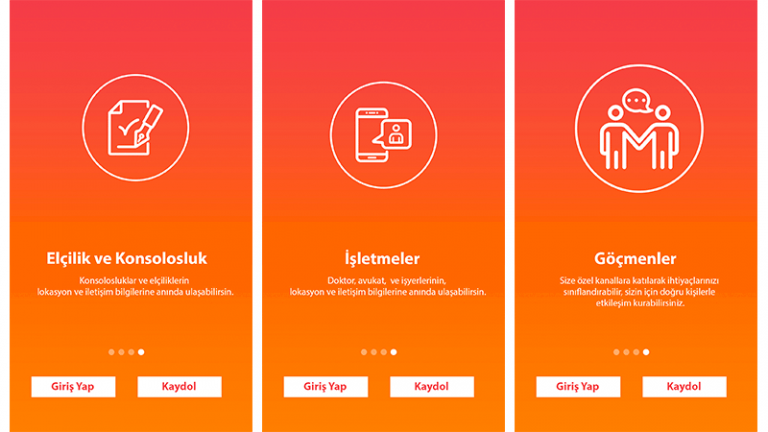
Task: Click Kaydol on the İşletmeler screen
Action: click(x=432, y=386)
